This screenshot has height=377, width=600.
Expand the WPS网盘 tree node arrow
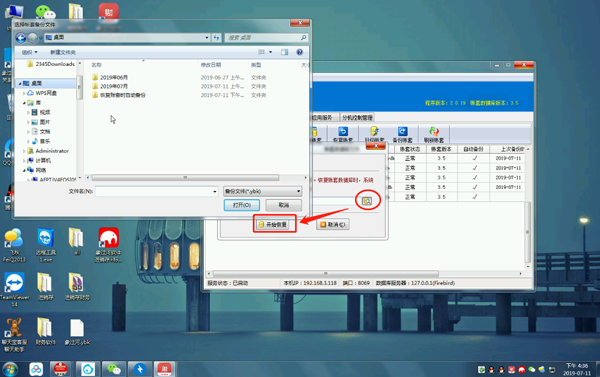24,93
